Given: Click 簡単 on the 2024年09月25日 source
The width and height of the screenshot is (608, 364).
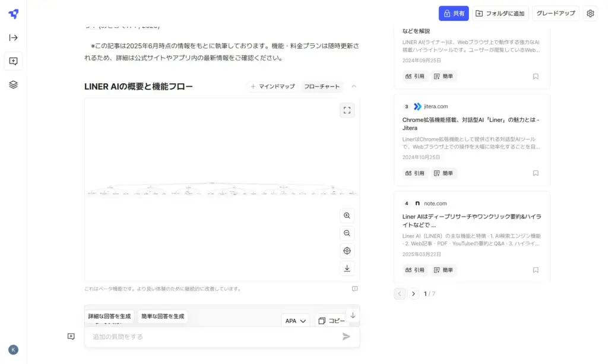Looking at the screenshot, I should pyautogui.click(x=443, y=77).
